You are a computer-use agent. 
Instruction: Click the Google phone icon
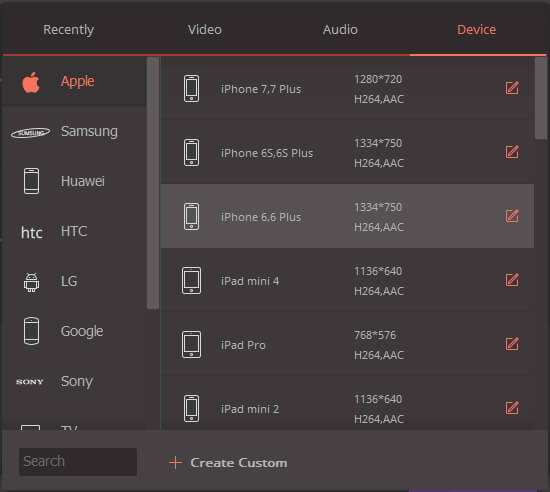point(31,331)
